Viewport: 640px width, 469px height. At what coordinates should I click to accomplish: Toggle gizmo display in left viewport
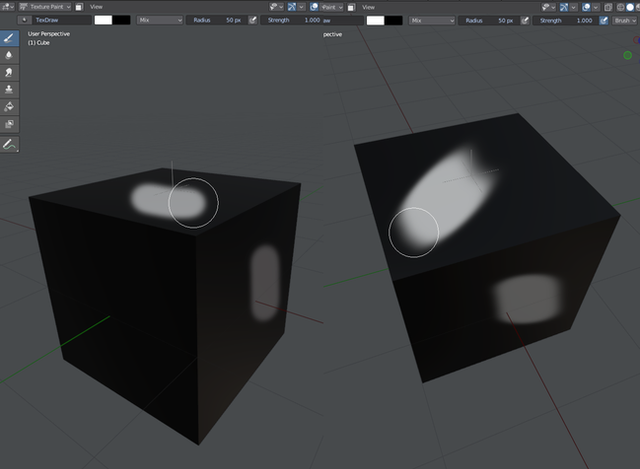[x=292, y=7]
